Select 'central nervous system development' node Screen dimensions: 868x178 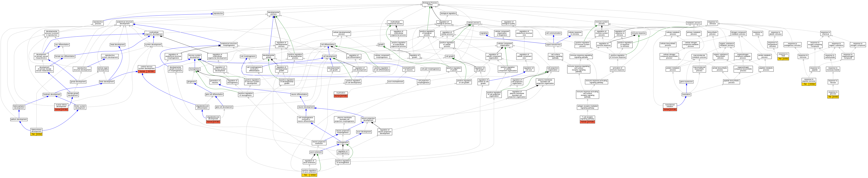point(147,69)
